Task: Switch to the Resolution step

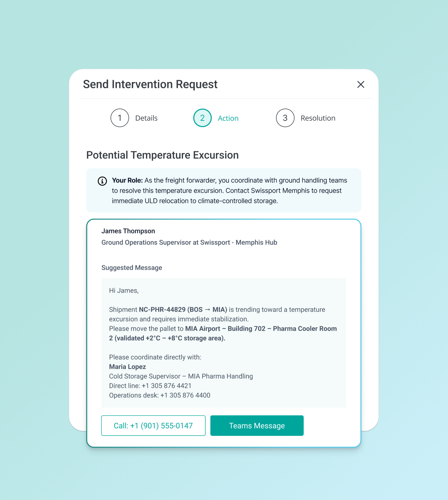Action: tap(318, 118)
